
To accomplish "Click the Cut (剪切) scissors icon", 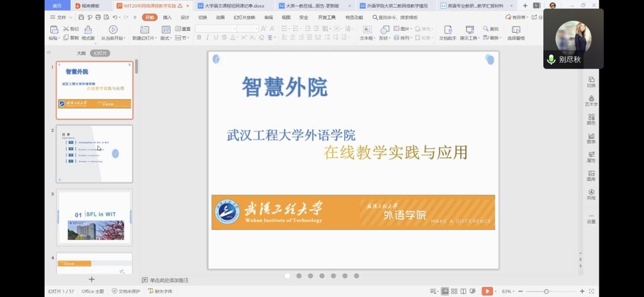I will pos(66,29).
